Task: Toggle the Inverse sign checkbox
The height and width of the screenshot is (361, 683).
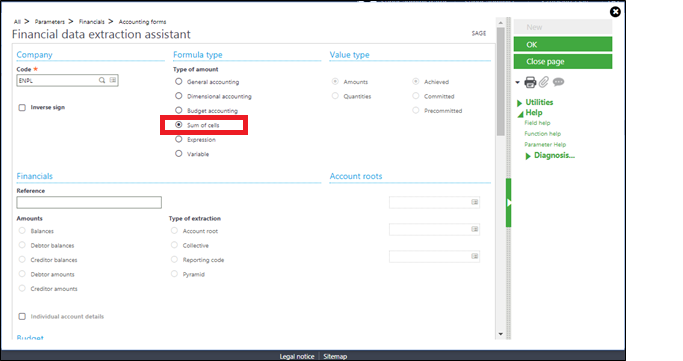Action: (22, 108)
